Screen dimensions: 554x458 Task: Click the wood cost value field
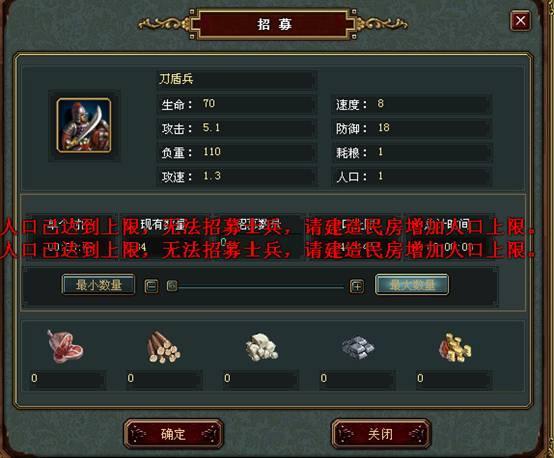(164, 379)
